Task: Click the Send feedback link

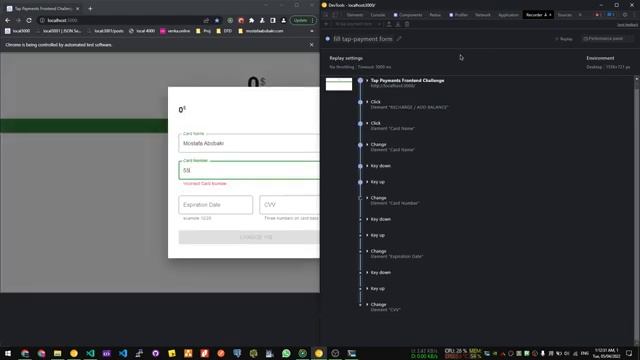Action: [x=627, y=25]
